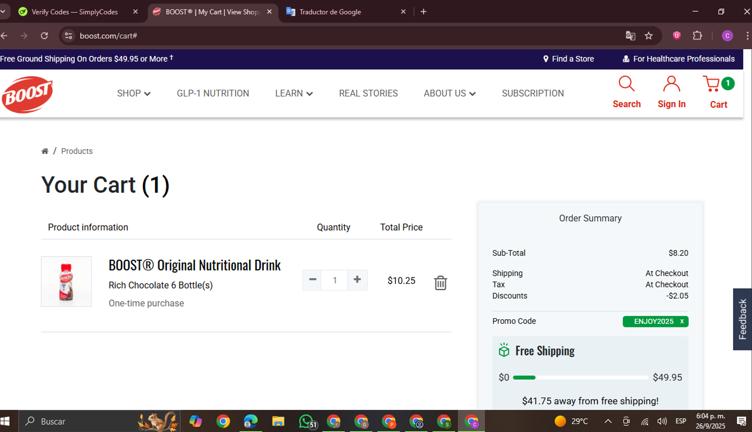752x432 pixels.
Task: Click the volume icon in system tray
Action: pyautogui.click(x=662, y=421)
